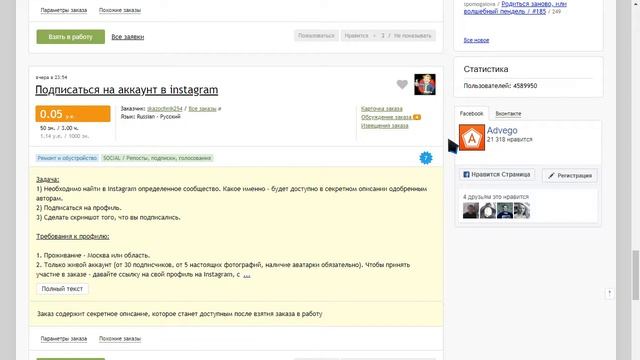This screenshot has height=360, width=640.
Task: Click the 'Нравится' like button
Action: (x=356, y=36)
